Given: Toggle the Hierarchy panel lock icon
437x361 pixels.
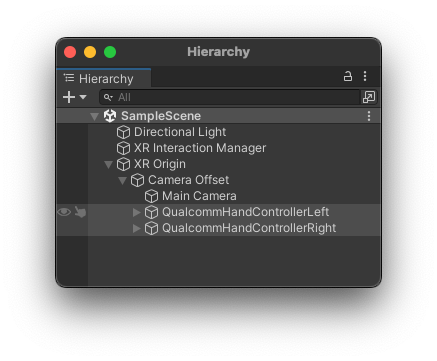Looking at the screenshot, I should (x=348, y=76).
